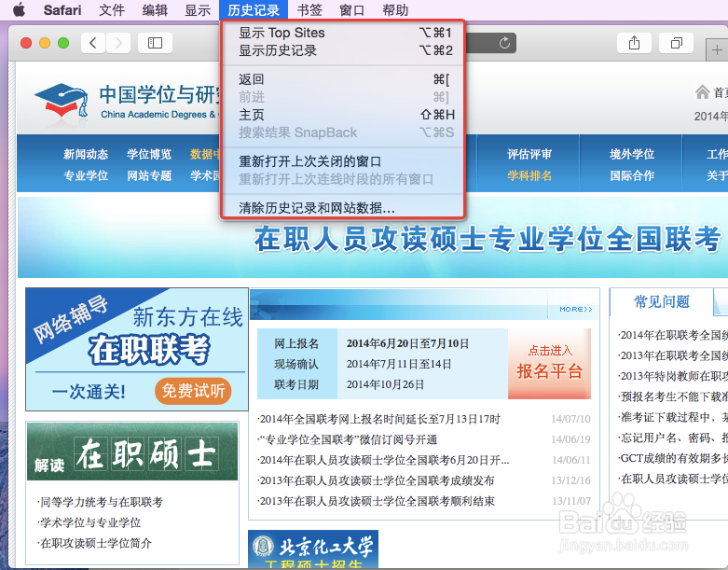
Task: Open 学位博览 in the site navigation
Action: [149, 154]
